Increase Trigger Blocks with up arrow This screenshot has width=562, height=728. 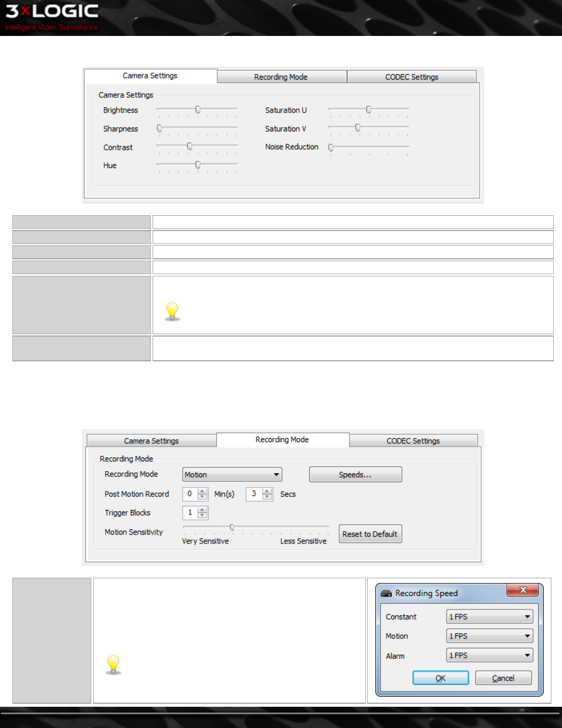(x=203, y=510)
